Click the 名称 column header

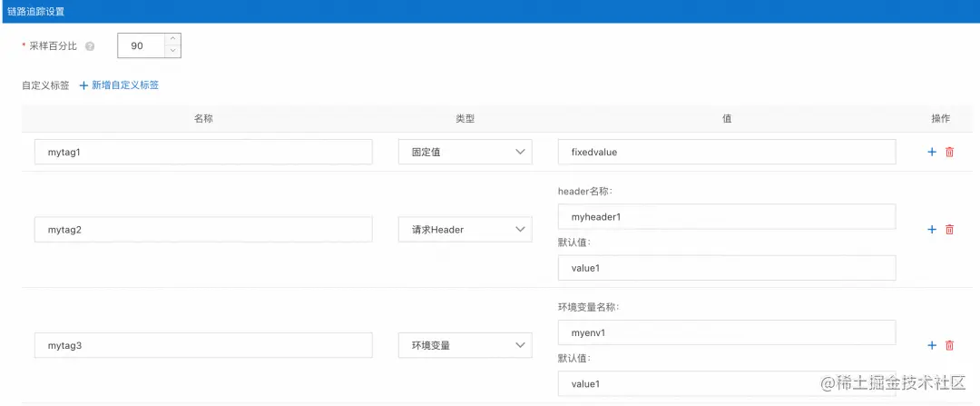tap(204, 119)
